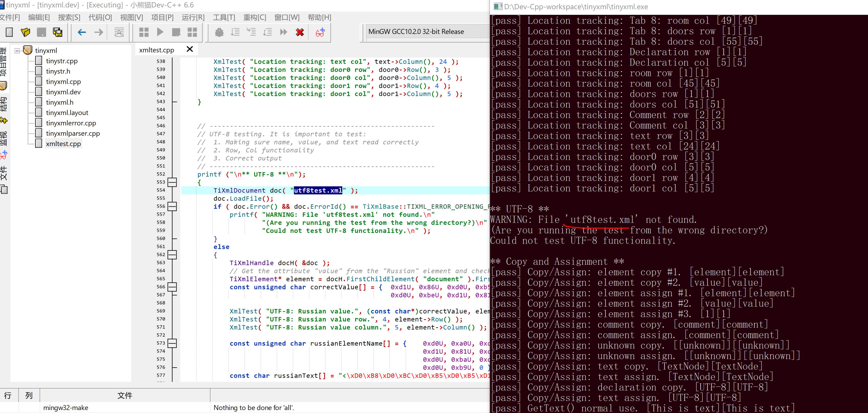Open the 视图[V] menu
Image resolution: width=868 pixels, height=413 pixels.
[131, 17]
